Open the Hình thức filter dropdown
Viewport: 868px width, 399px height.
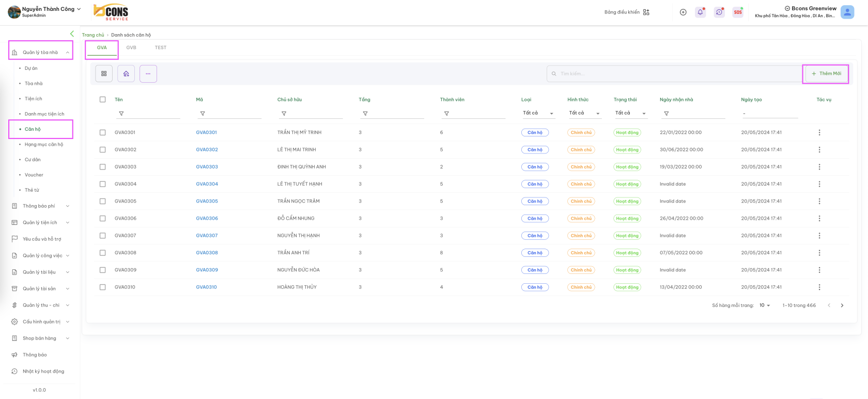(584, 113)
